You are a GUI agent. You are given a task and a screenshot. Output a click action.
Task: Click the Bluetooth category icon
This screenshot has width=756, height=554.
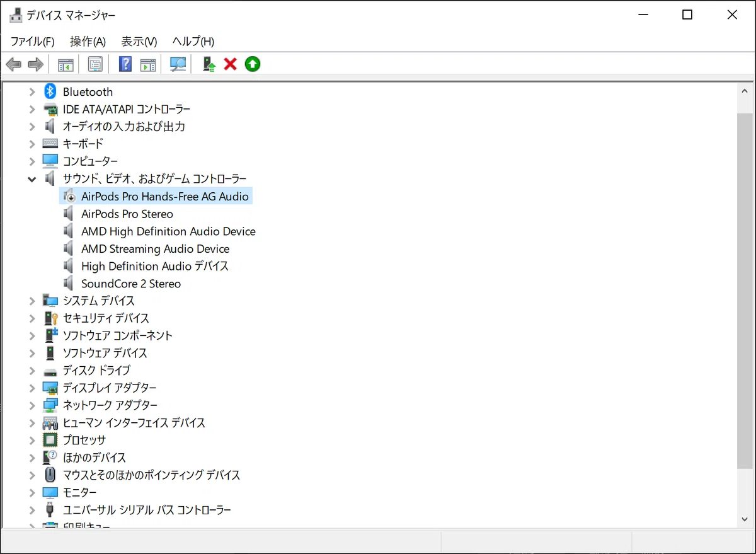[x=50, y=91]
